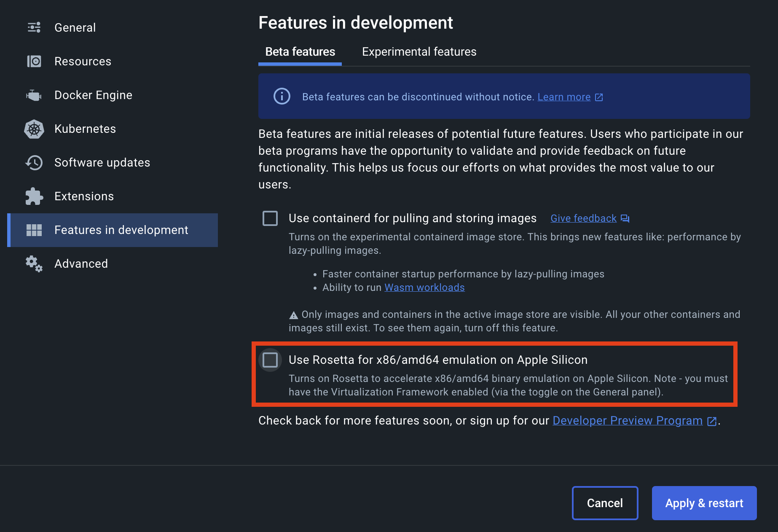
Task: Click the General sliders icon
Action: pos(34,27)
